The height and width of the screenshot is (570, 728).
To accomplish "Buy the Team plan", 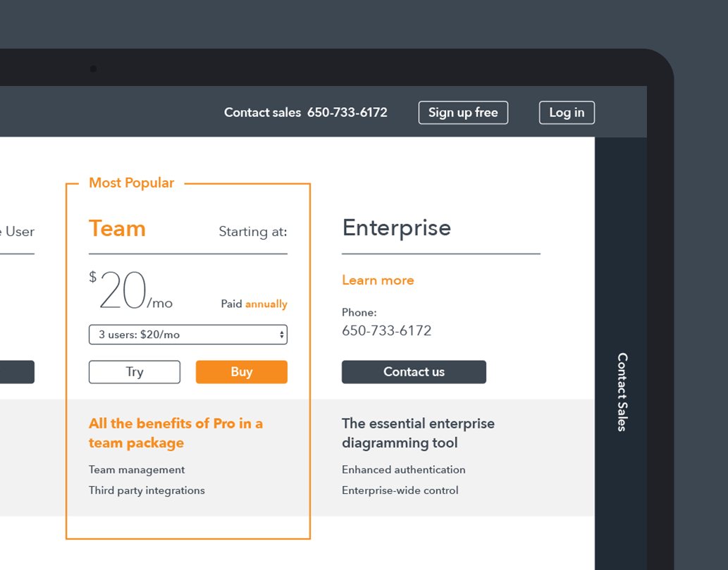I will coord(242,372).
